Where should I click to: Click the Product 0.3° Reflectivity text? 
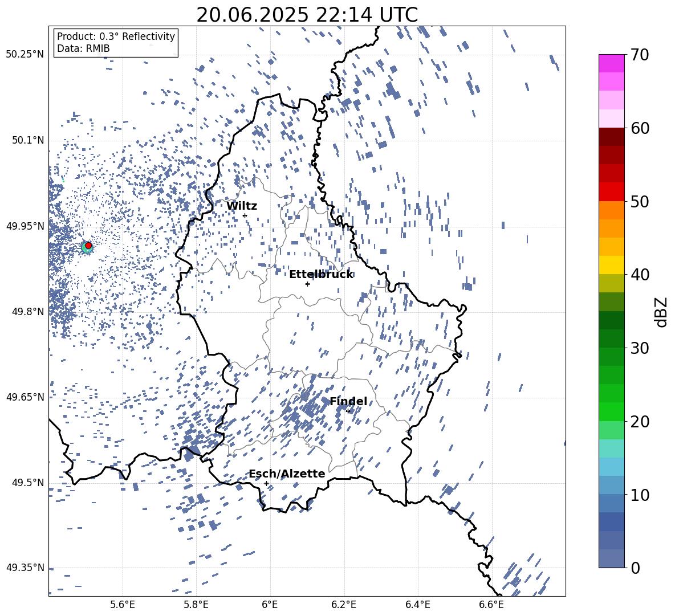pos(116,36)
